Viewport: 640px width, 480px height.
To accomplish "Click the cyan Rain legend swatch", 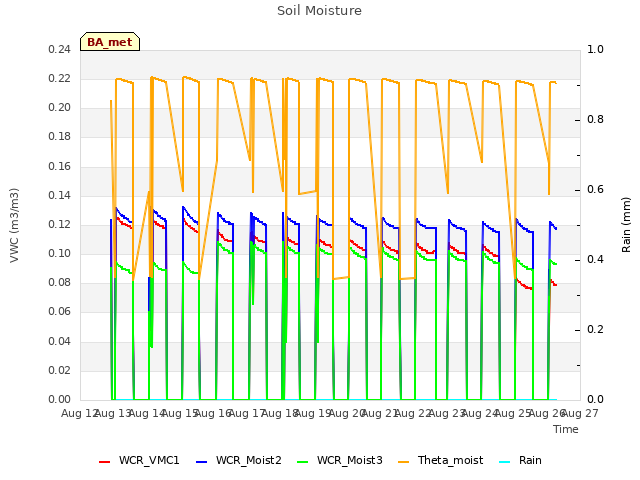I will click(x=505, y=462).
